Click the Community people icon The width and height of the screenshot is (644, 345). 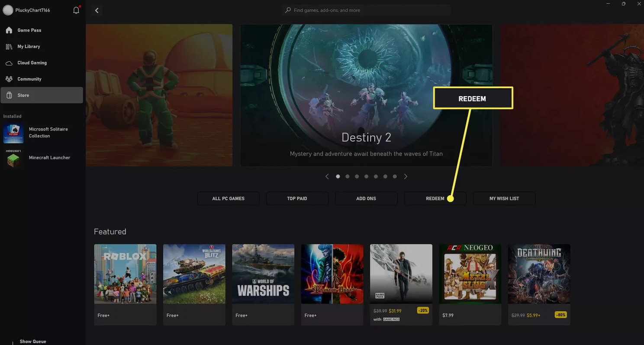9,79
